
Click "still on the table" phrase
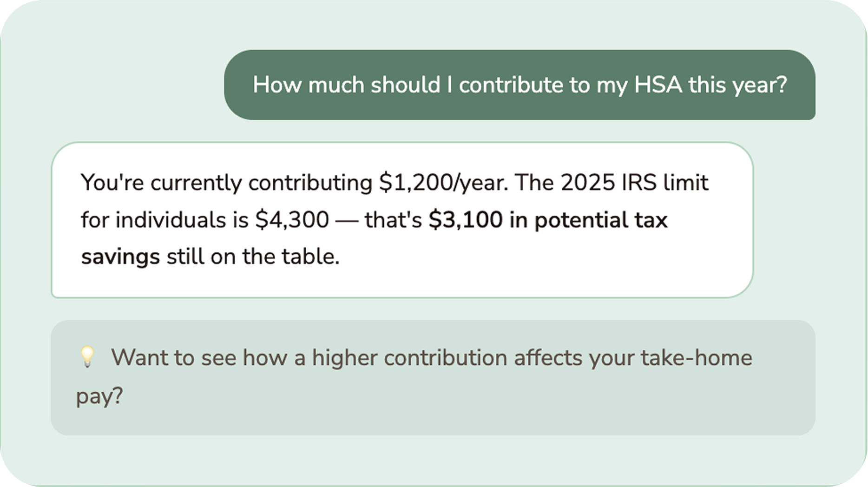pyautogui.click(x=253, y=257)
